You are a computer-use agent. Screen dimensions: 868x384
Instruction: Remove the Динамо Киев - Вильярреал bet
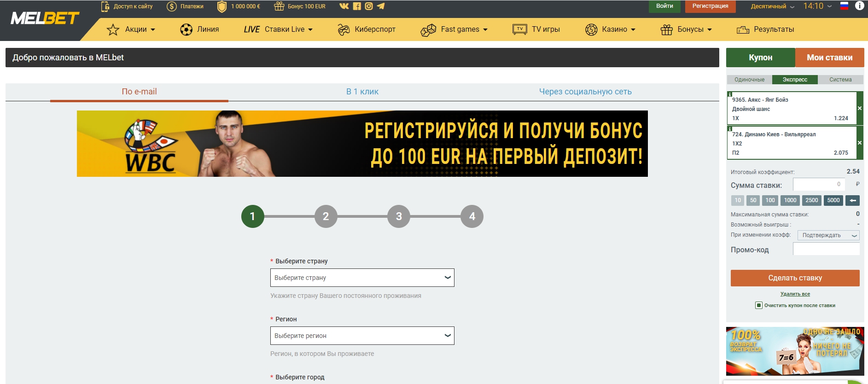coord(860,143)
